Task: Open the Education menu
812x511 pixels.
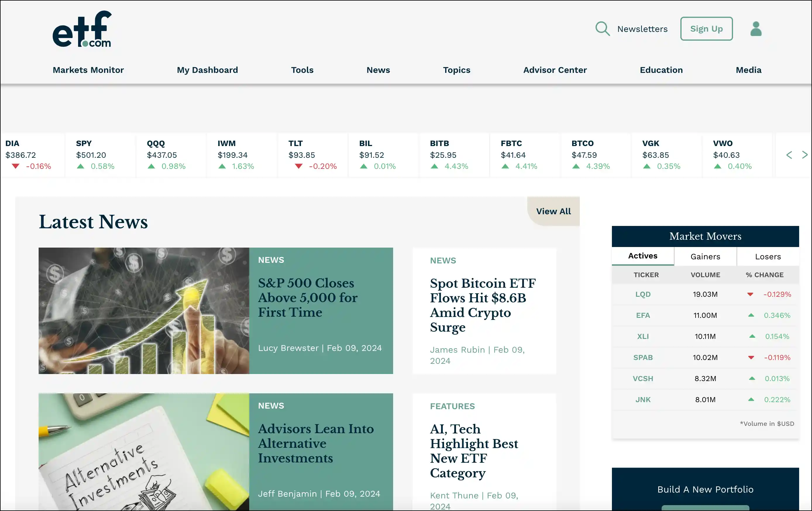Action: pos(661,70)
